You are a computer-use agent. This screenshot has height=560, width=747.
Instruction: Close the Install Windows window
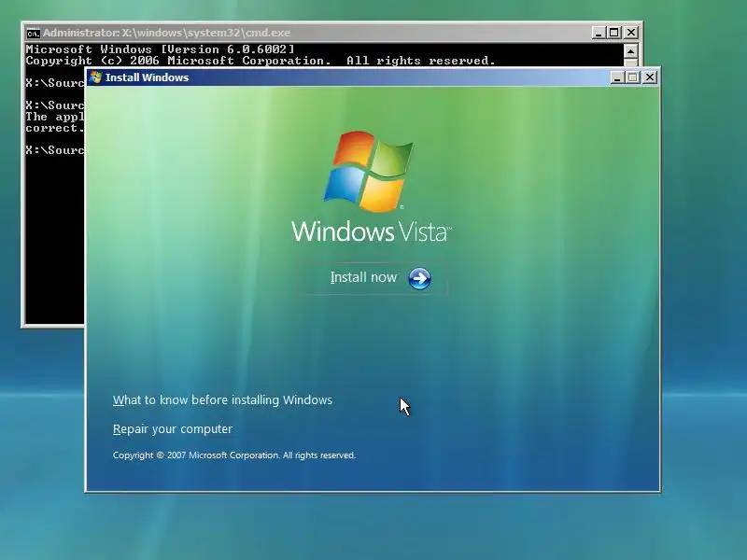tap(649, 77)
